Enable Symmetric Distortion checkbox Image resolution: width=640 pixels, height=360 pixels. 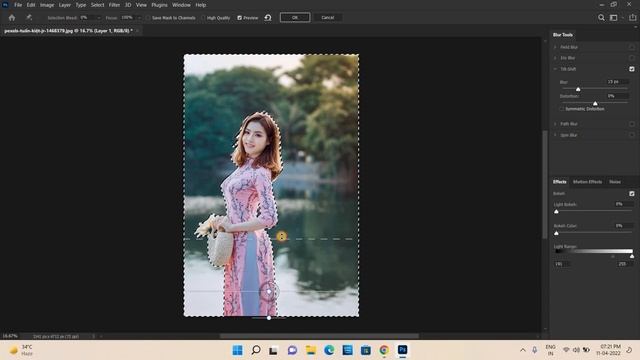click(x=562, y=109)
